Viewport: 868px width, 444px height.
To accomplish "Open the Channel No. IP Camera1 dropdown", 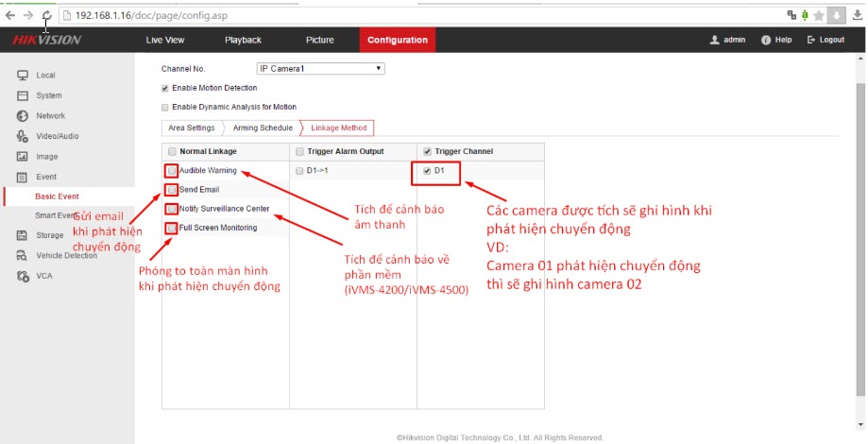I will (x=320, y=69).
